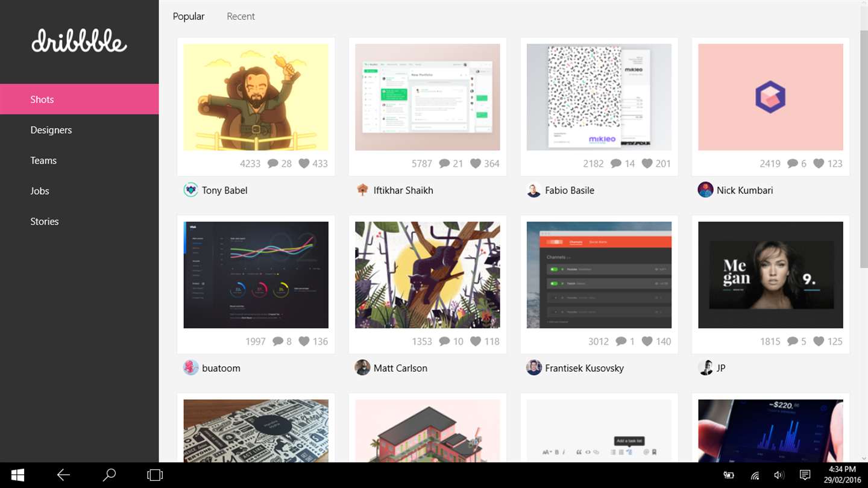The height and width of the screenshot is (488, 868).
Task: Switch to the Recent tab
Action: [241, 16]
